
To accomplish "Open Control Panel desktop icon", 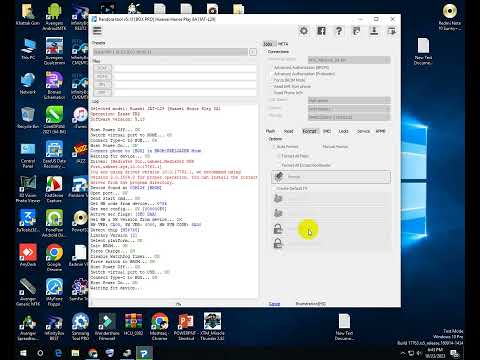I will point(28,155).
